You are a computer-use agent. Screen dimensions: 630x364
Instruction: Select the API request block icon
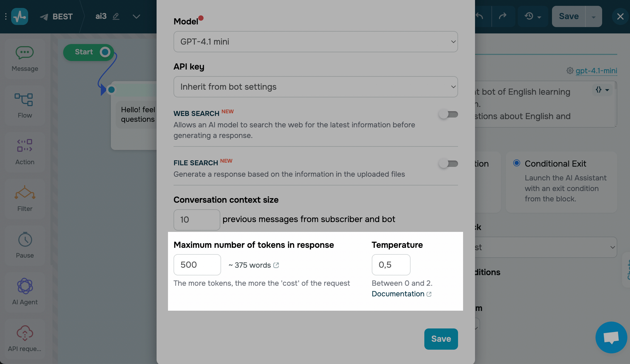[25, 333]
